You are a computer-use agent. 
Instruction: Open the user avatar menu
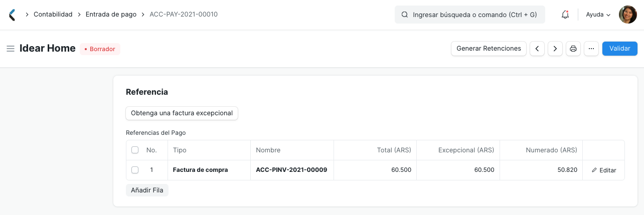(627, 15)
